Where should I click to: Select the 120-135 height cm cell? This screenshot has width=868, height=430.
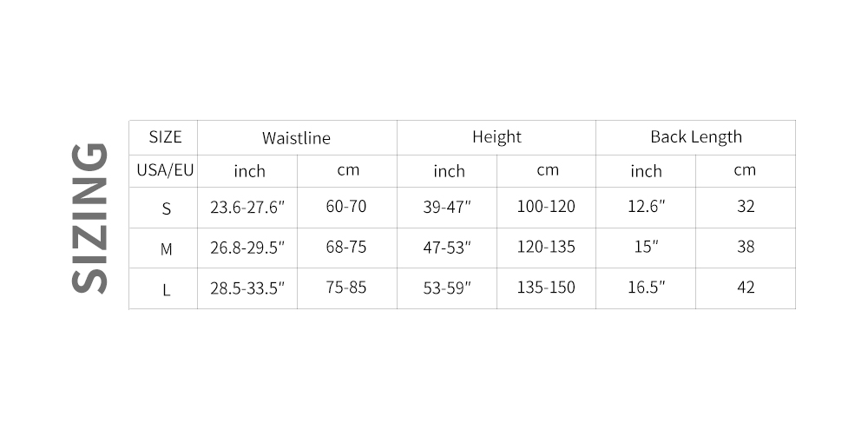pyautogui.click(x=546, y=248)
